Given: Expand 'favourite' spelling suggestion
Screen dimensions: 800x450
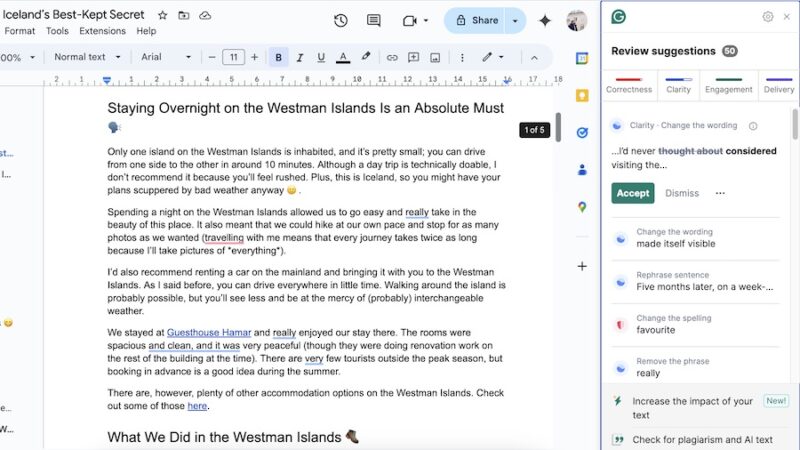Looking at the screenshot, I should pos(695,324).
